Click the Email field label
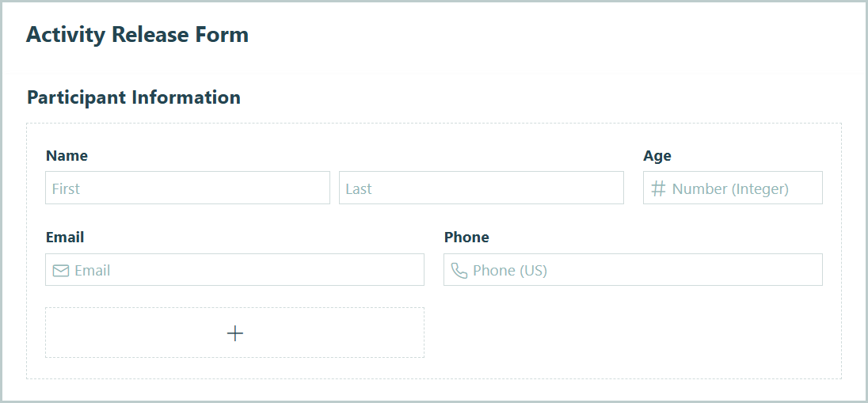Viewport: 868px width, 403px height. point(65,238)
